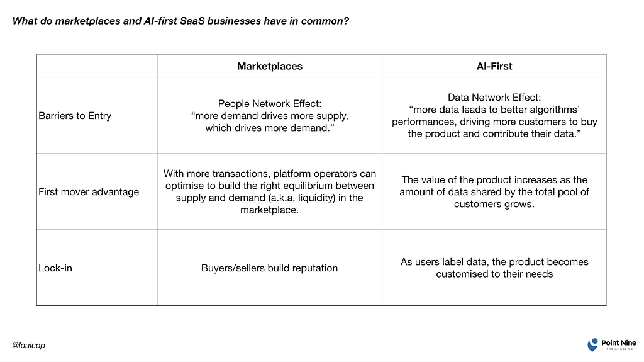Select the People Network Effect cell
This screenshot has height=362, width=644.
(x=269, y=116)
